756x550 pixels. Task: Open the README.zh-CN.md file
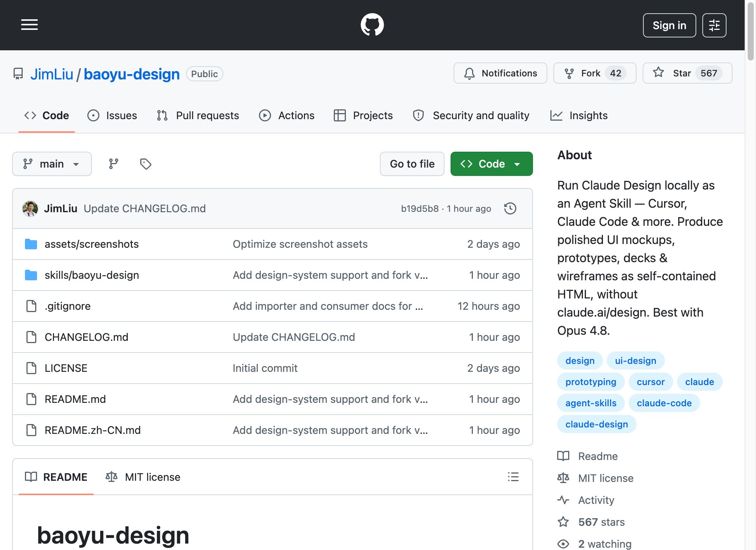pos(93,430)
